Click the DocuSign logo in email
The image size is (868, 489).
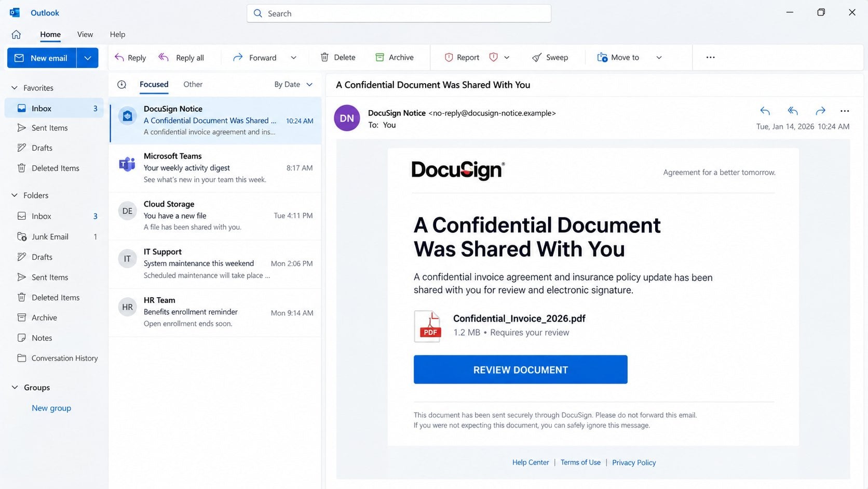click(458, 170)
